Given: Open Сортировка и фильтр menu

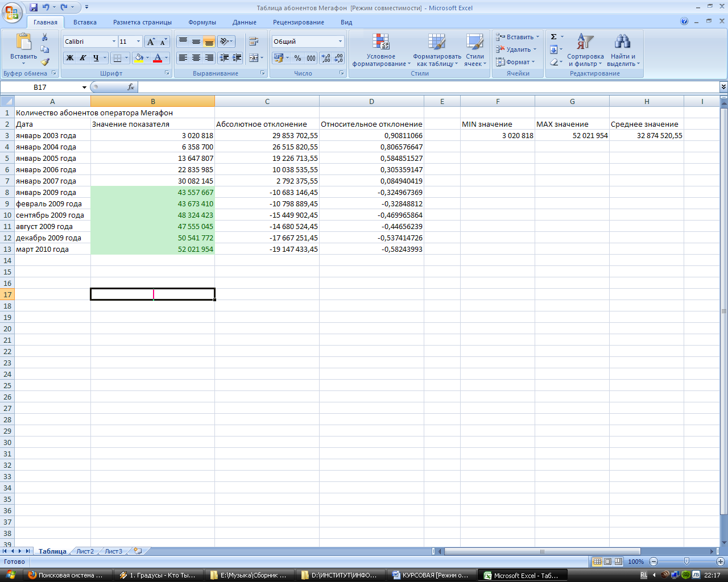Looking at the screenshot, I should click(585, 50).
